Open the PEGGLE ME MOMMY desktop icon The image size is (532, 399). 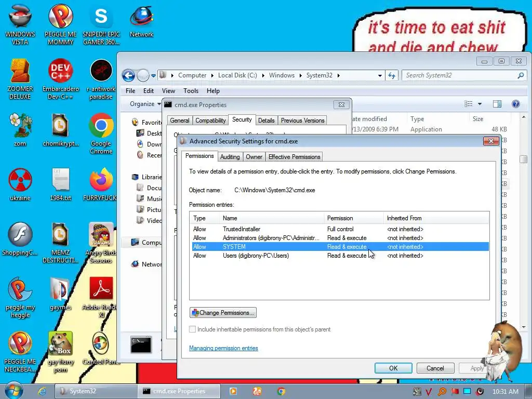pyautogui.click(x=60, y=24)
